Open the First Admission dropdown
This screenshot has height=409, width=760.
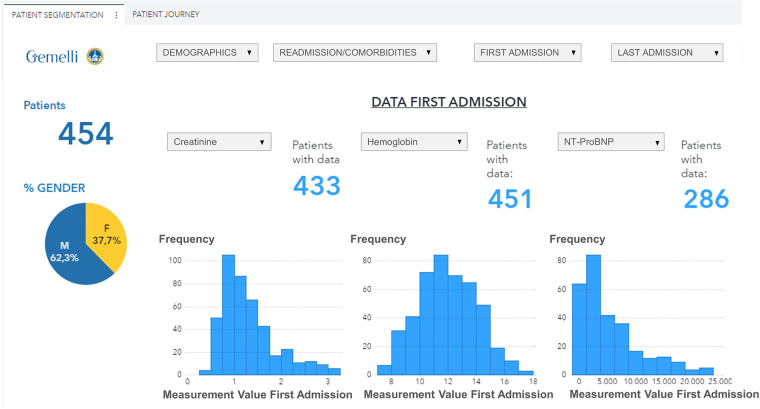coord(527,53)
